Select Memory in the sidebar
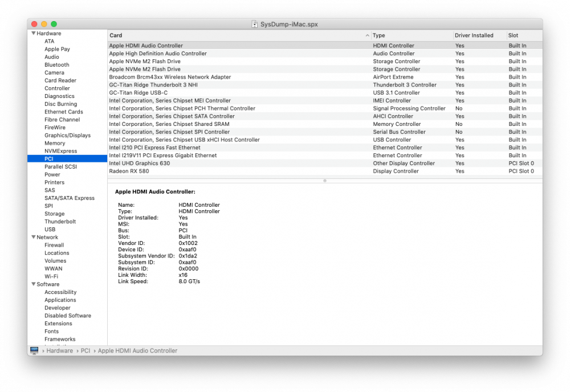Screen dimensions: 570x392 coord(55,143)
